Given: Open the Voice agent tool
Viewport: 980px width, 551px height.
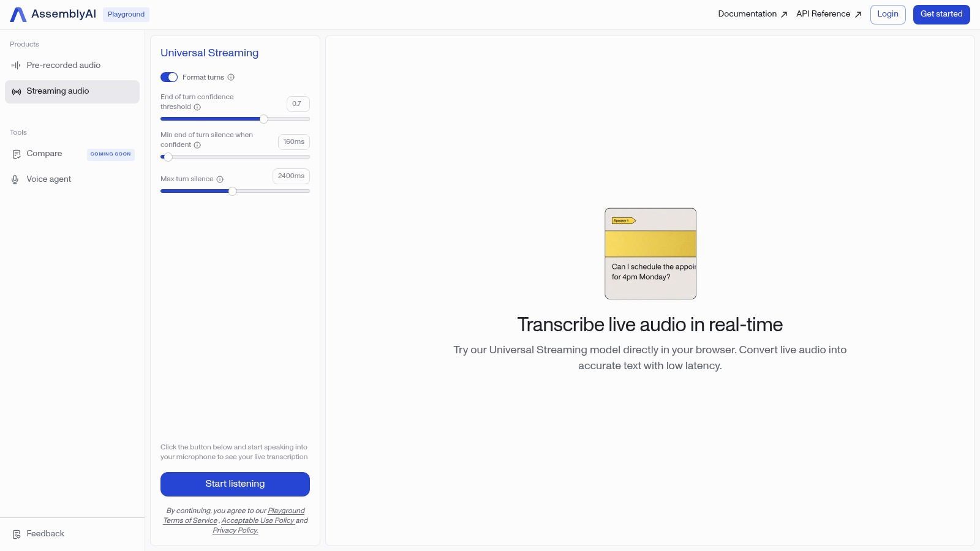Looking at the screenshot, I should point(48,179).
